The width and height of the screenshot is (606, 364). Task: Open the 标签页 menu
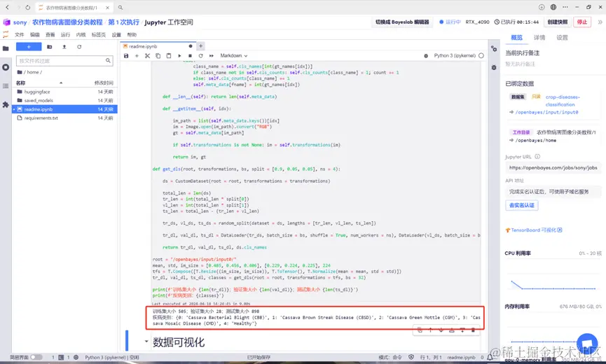[99, 35]
